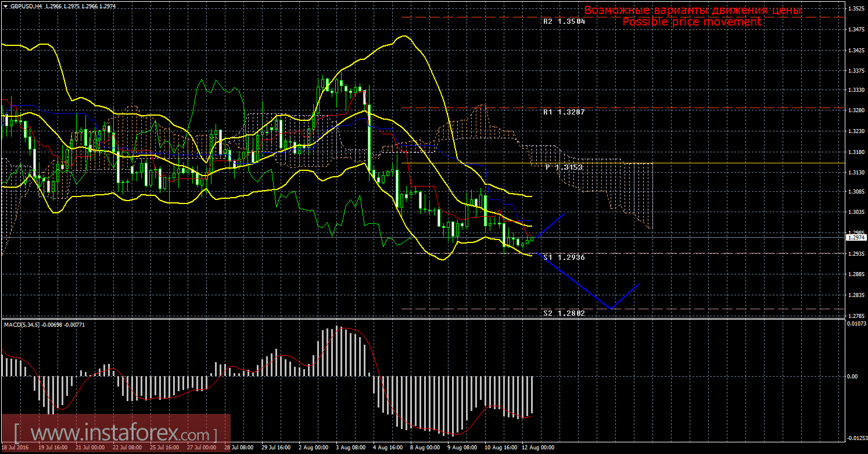Select the 29 Jul 16:00 time axis label
868x454 pixels.
click(275, 448)
